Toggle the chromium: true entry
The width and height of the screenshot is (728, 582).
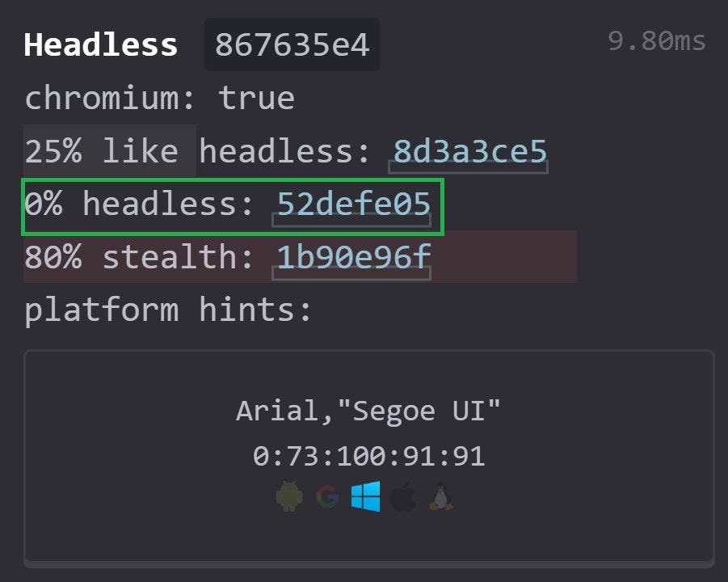(159, 98)
